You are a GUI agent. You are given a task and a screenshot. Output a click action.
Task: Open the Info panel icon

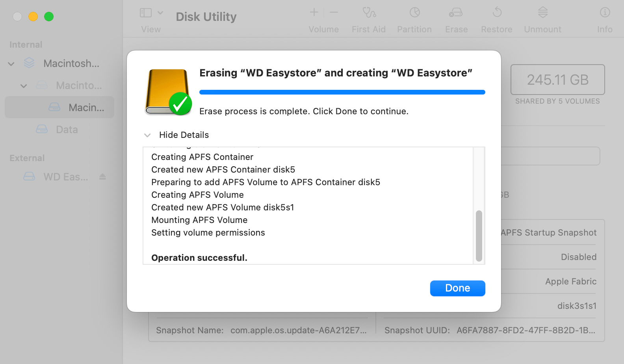coord(605,13)
